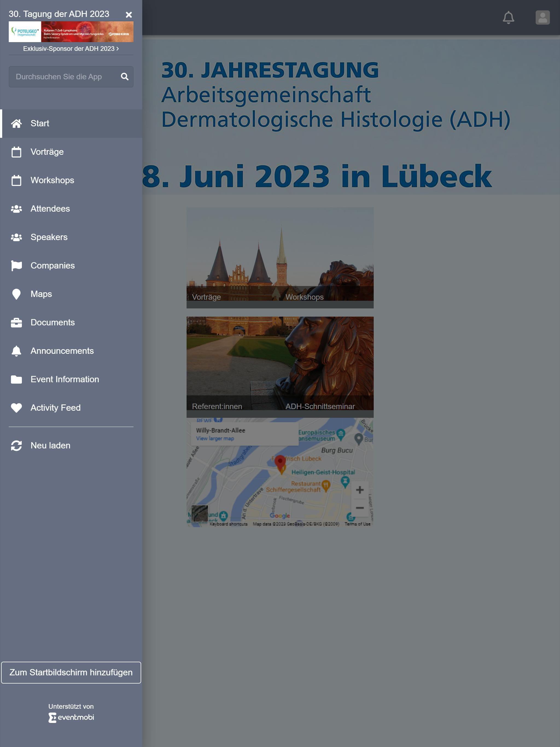Open the Activity Feed menu entry

coord(71,408)
